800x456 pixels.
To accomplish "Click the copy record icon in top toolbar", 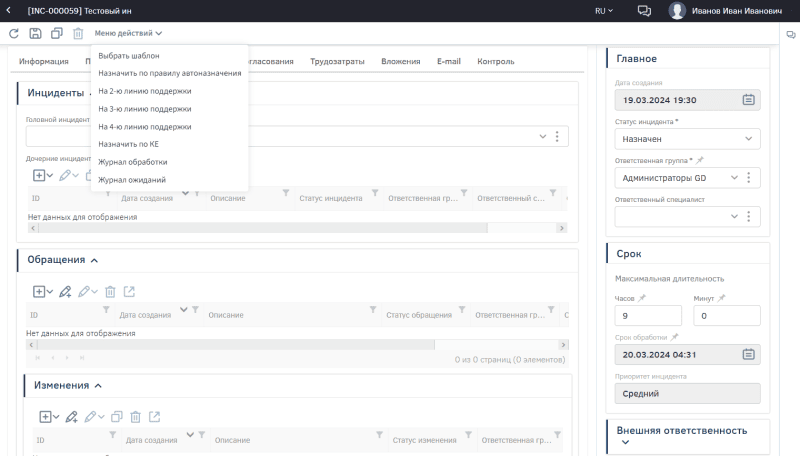I will pyautogui.click(x=56, y=34).
